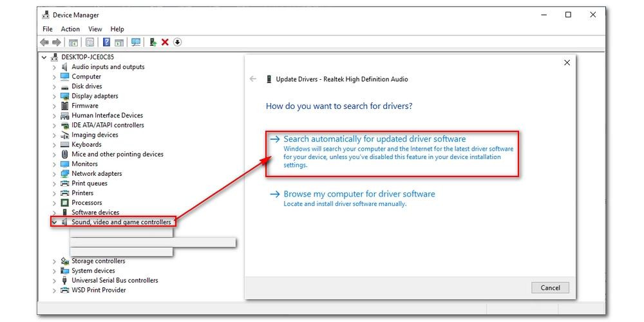Click the blue Help question mark icon
The width and height of the screenshot is (644, 322).
(106, 43)
